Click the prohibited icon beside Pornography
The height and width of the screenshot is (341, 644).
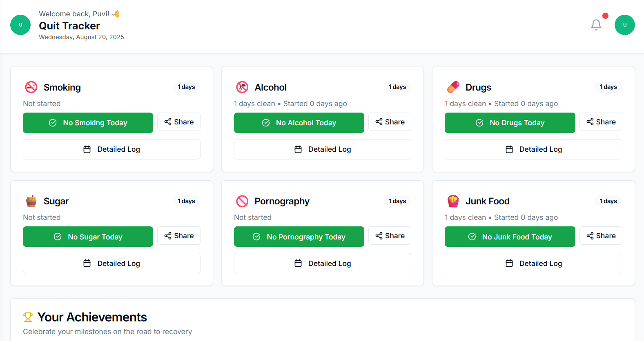coord(242,201)
